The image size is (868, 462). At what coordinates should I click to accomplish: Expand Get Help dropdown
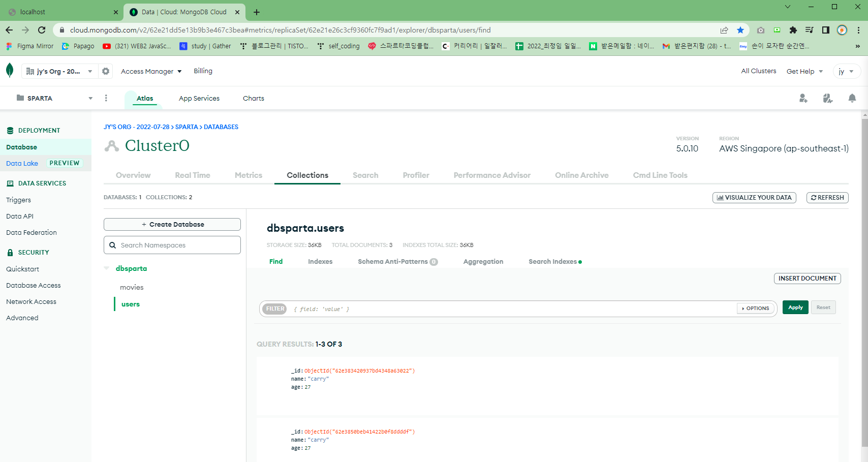point(804,71)
